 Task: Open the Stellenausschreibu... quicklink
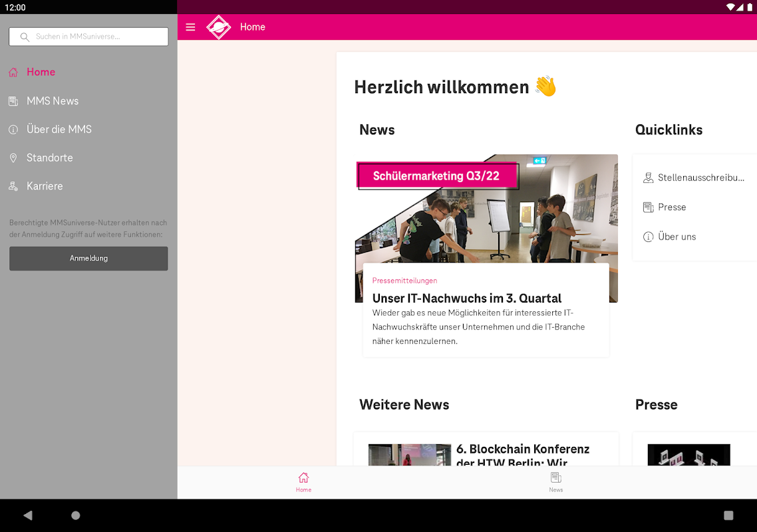[701, 178]
